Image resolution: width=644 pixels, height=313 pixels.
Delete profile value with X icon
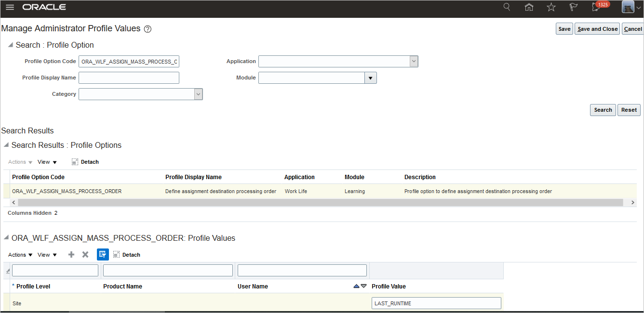[85, 255]
